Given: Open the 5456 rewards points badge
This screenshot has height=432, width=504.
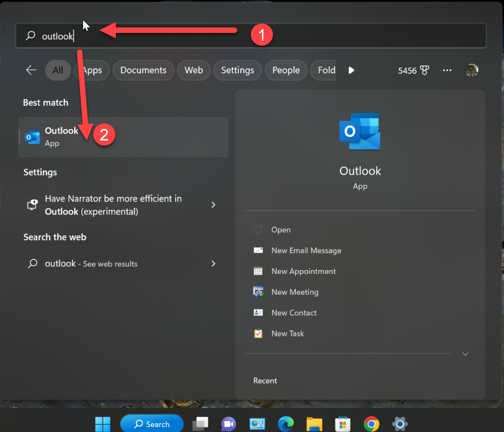Looking at the screenshot, I should (413, 70).
